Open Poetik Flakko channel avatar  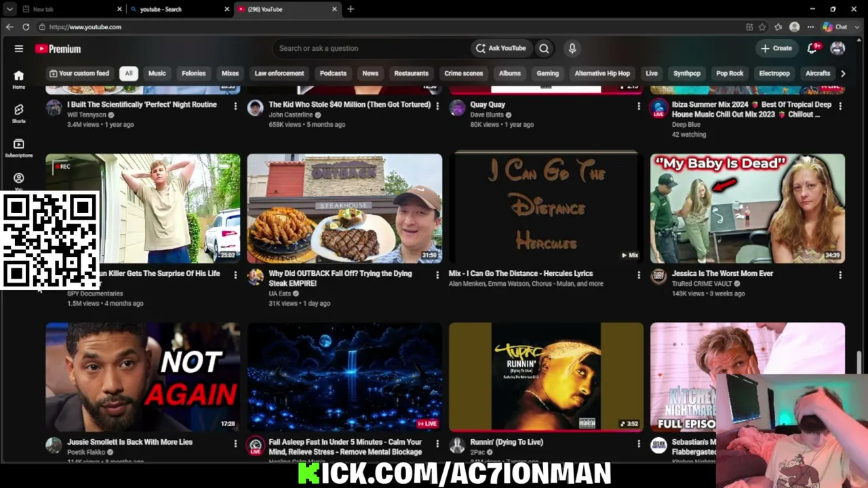54,445
